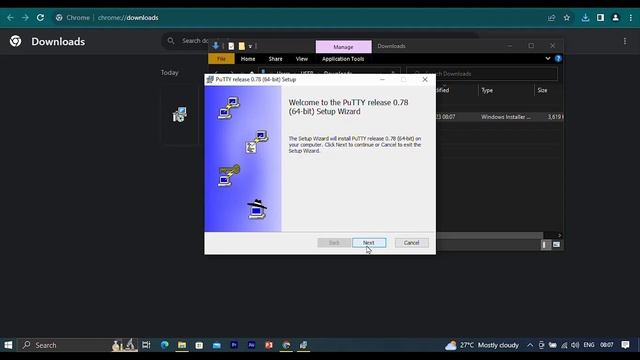Open the volume control in system tray

575,345
